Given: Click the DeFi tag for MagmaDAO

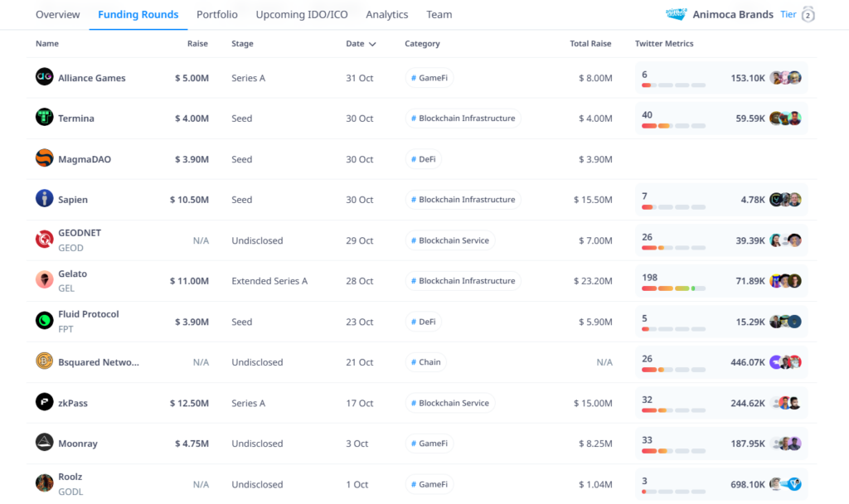Looking at the screenshot, I should (424, 159).
